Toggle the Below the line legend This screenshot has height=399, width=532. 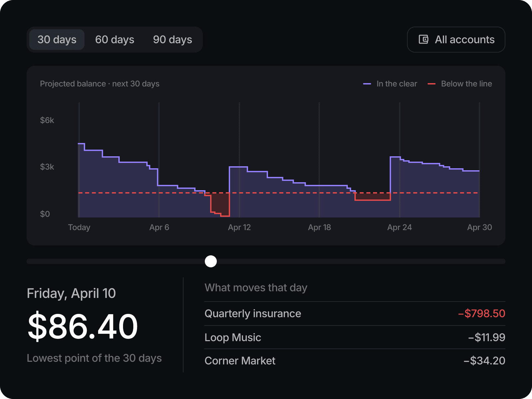(460, 84)
